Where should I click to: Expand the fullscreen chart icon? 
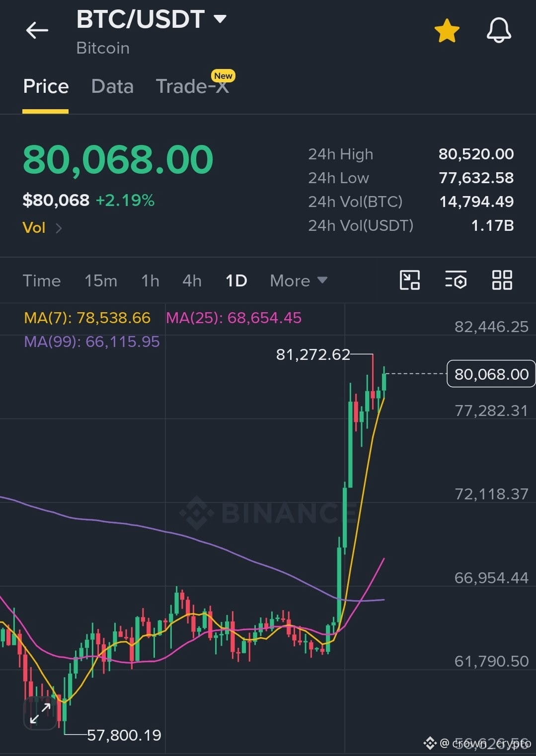pos(40,713)
